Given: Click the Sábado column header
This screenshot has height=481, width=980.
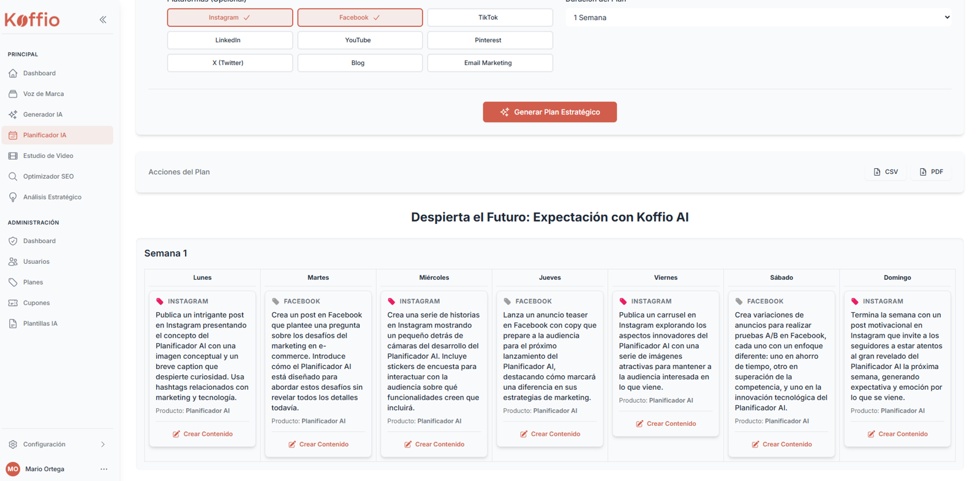Looking at the screenshot, I should [x=782, y=278].
